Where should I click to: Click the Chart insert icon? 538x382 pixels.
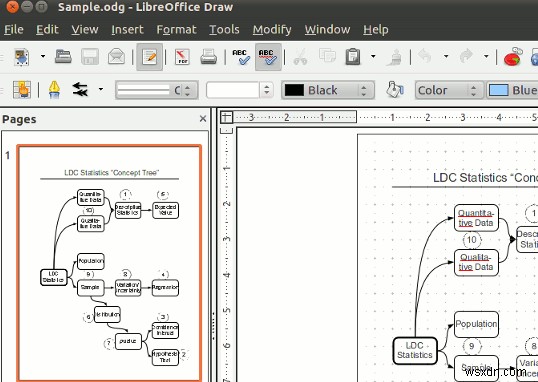click(513, 57)
